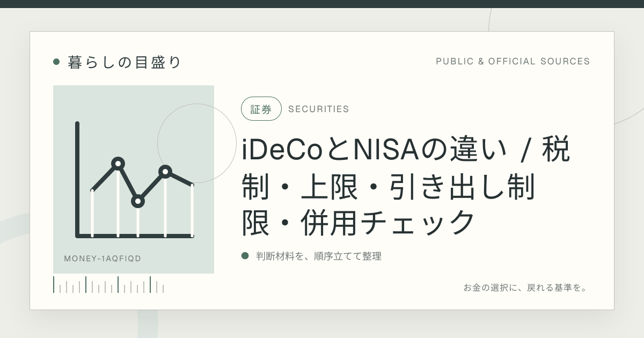Click the 判断材料を、順序立てて整理 subtitle
Image resolution: width=644 pixels, height=338 pixels.
(319, 256)
